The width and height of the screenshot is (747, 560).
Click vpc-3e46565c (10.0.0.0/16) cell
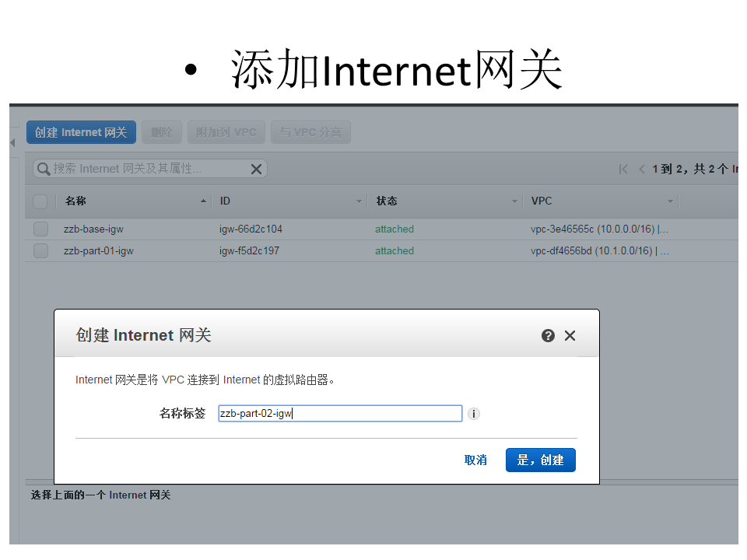(599, 229)
